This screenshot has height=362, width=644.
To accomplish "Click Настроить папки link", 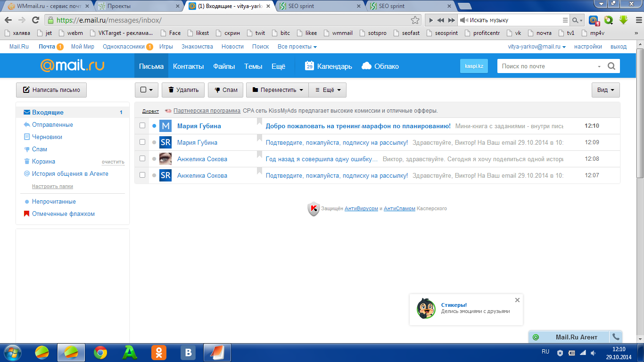I will point(52,186).
